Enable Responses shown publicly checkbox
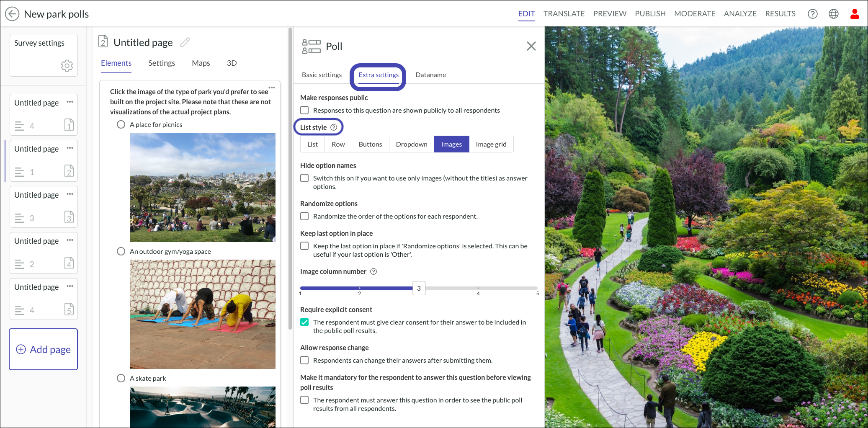 click(304, 110)
